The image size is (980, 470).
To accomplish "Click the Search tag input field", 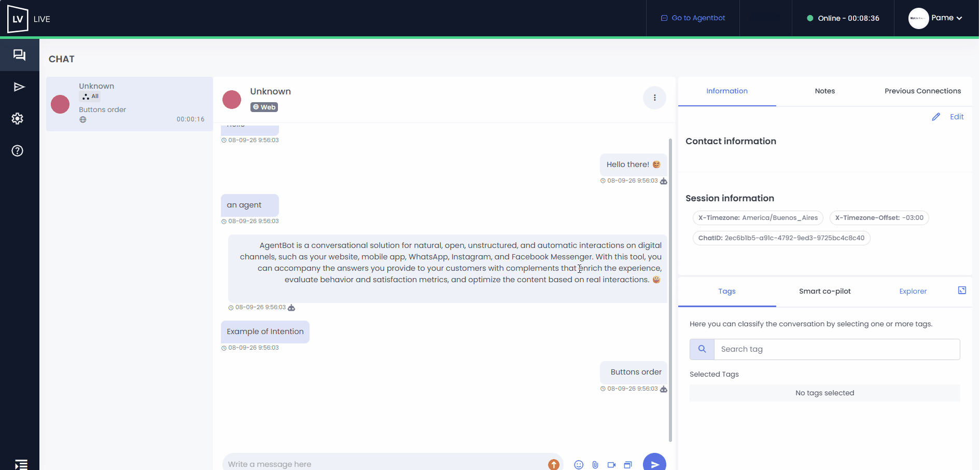I will (x=837, y=349).
